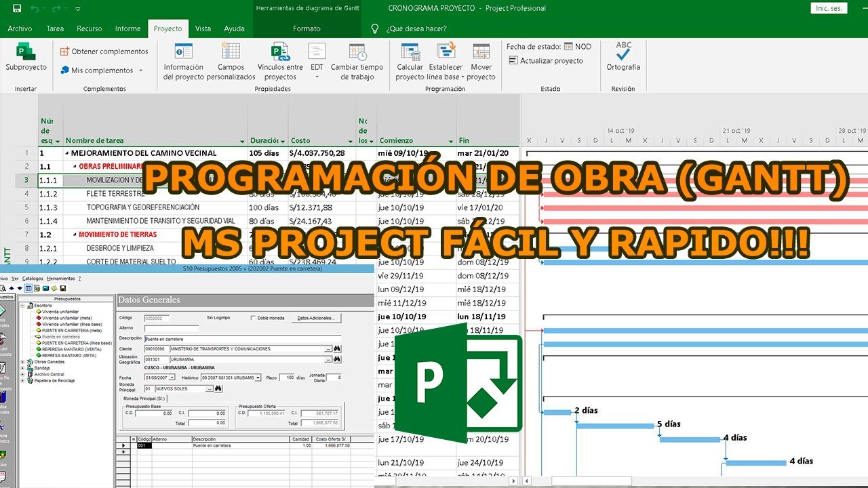Click the down arrow in S10 toolbar
Screen dimensions: 868x488
(19, 288)
